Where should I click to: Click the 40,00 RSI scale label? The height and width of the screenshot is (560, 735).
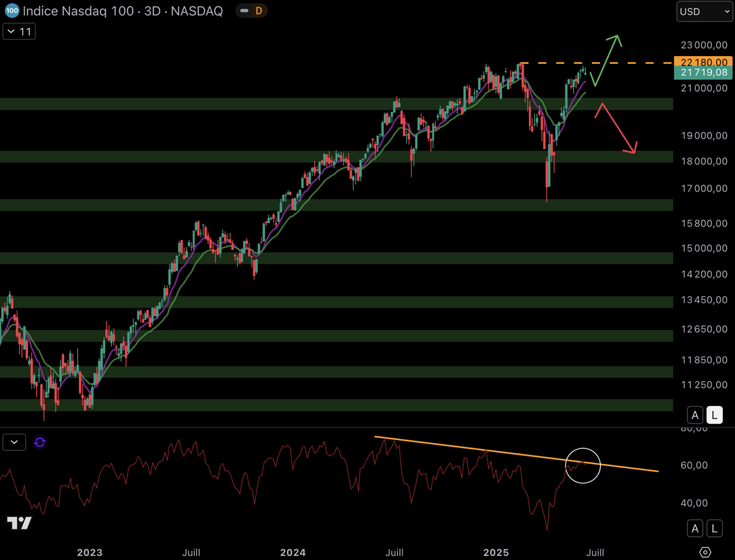click(694, 503)
